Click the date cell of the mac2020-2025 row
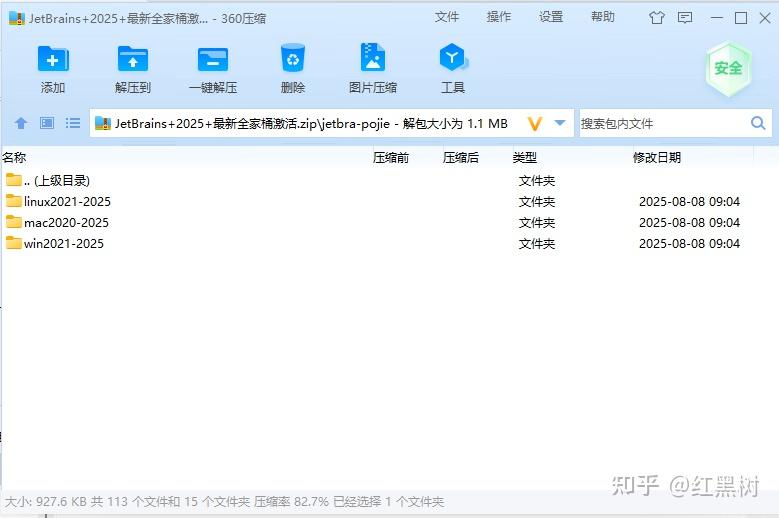Screen dimensions: 779x518 coord(689,222)
